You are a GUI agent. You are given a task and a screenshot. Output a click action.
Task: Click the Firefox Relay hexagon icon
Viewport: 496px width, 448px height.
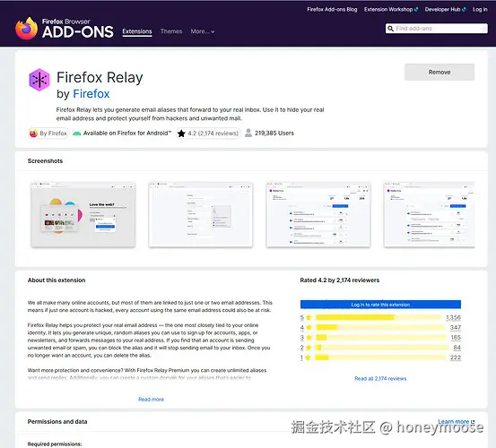tap(39, 80)
